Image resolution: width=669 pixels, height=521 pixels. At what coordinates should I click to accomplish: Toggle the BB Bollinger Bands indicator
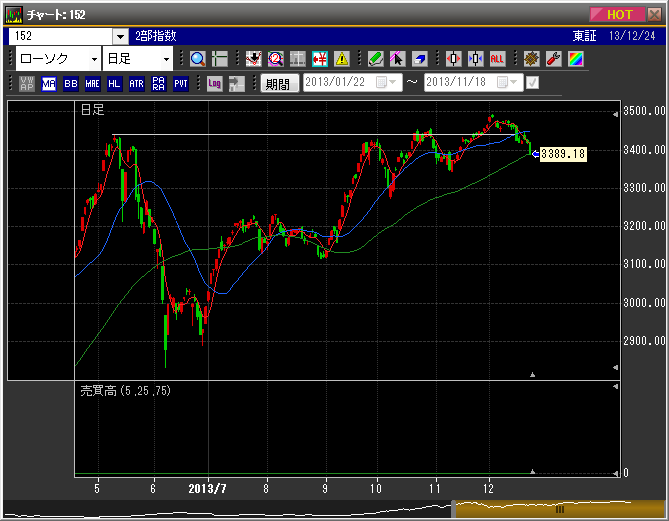70,84
